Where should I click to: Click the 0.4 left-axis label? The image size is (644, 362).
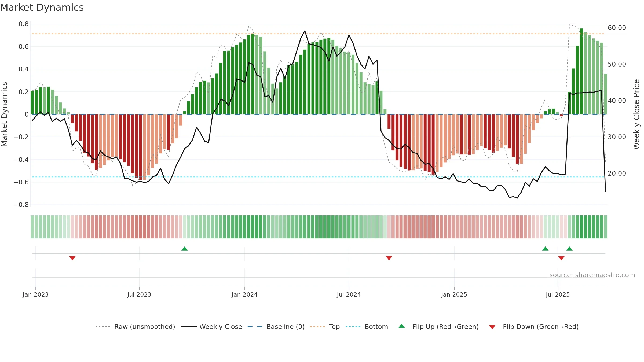24,69
